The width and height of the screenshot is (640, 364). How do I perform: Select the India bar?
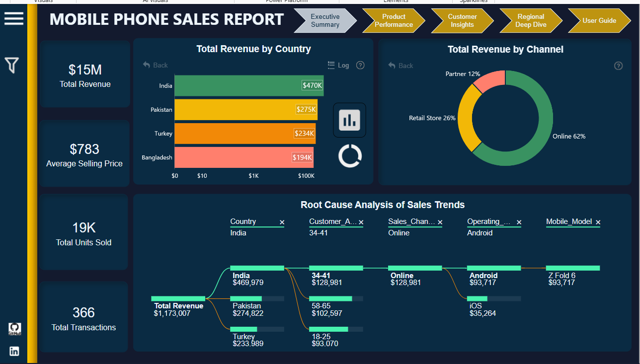pyautogui.click(x=249, y=85)
